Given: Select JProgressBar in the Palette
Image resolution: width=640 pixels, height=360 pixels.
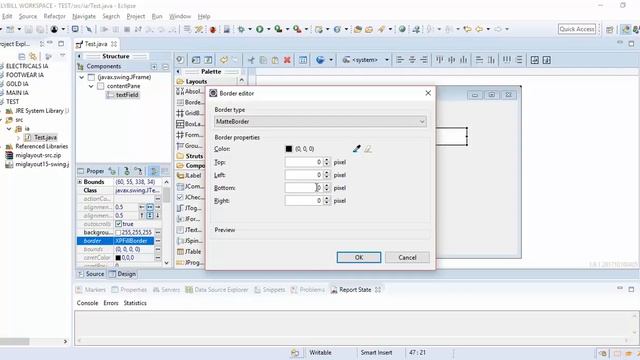Looking at the screenshot, I should (190, 262).
